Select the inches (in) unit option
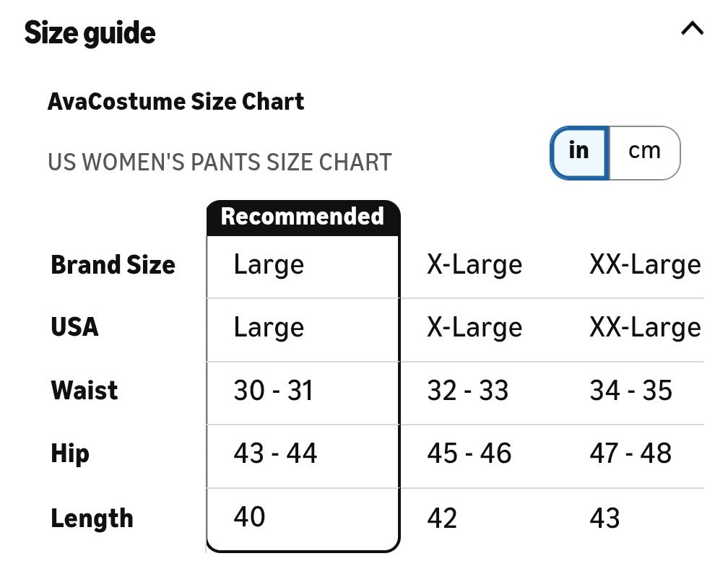This screenshot has width=728, height=569. [579, 152]
